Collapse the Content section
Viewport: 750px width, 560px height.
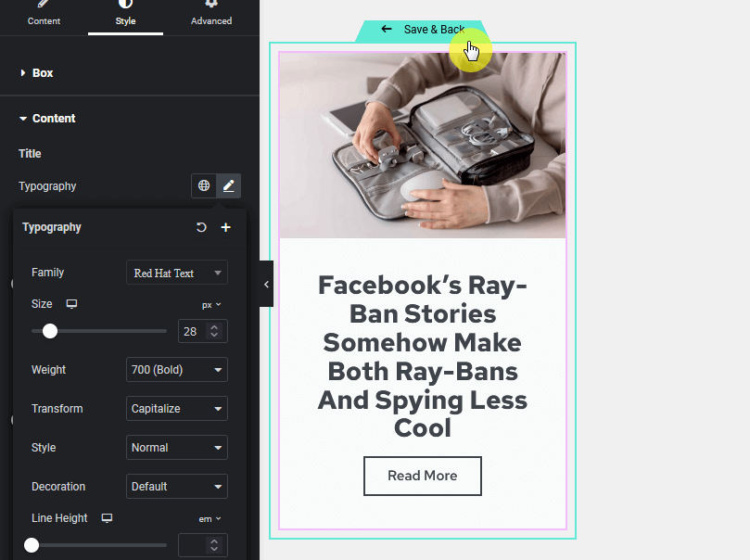point(47,119)
